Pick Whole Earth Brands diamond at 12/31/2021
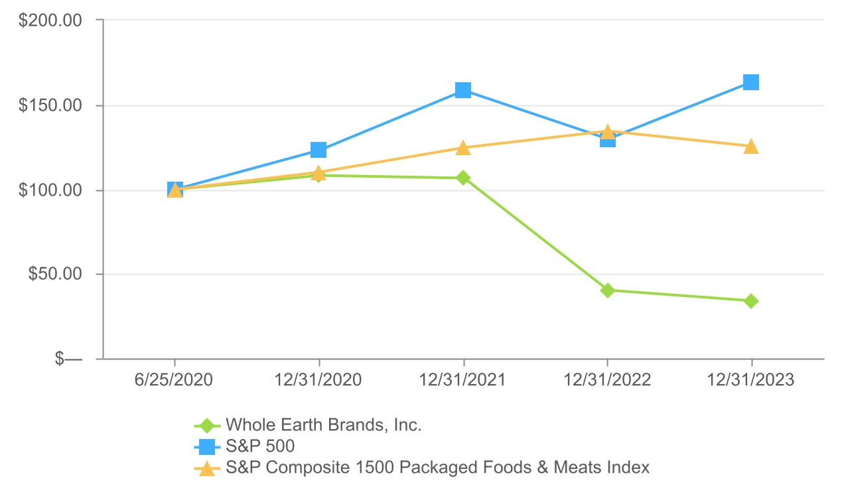 coord(463,178)
